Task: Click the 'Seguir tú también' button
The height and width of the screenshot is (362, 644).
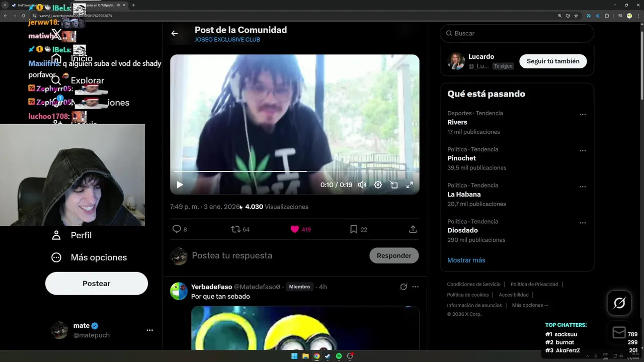Action: click(553, 61)
